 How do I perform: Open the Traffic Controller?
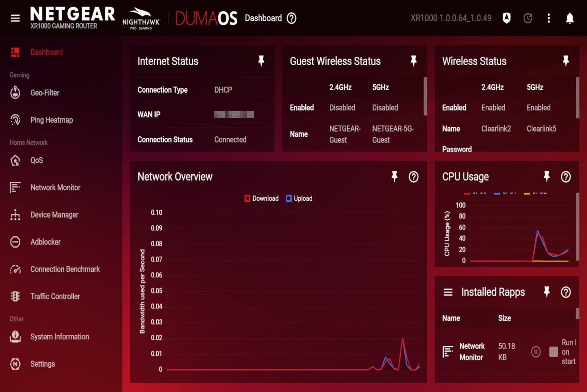tap(55, 296)
